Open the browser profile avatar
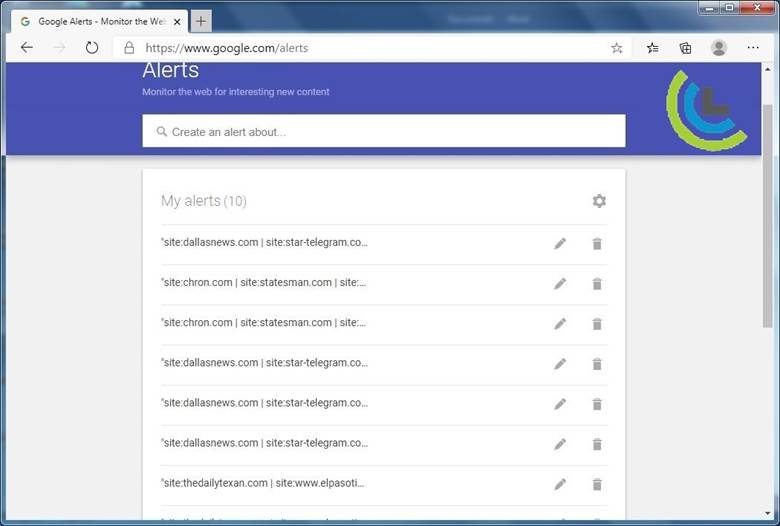 point(719,48)
